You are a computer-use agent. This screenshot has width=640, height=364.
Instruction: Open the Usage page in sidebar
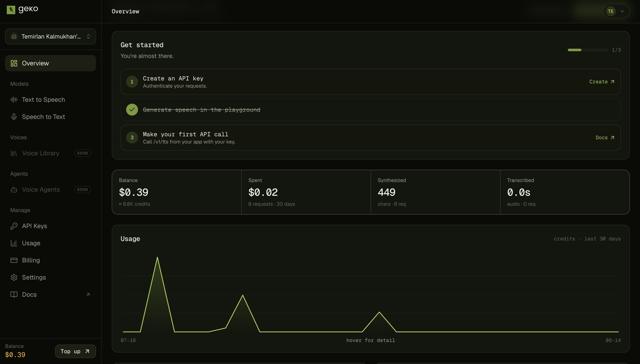coord(51,243)
